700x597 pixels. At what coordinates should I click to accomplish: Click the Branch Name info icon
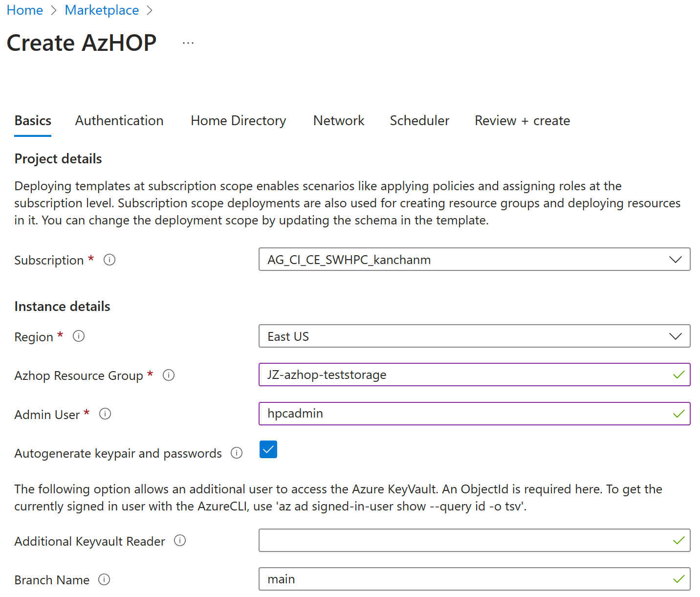pos(104,579)
